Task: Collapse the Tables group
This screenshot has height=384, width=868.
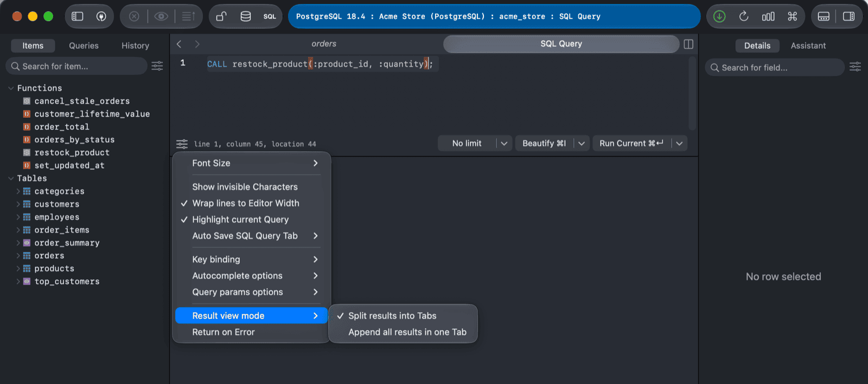Action: (x=11, y=178)
